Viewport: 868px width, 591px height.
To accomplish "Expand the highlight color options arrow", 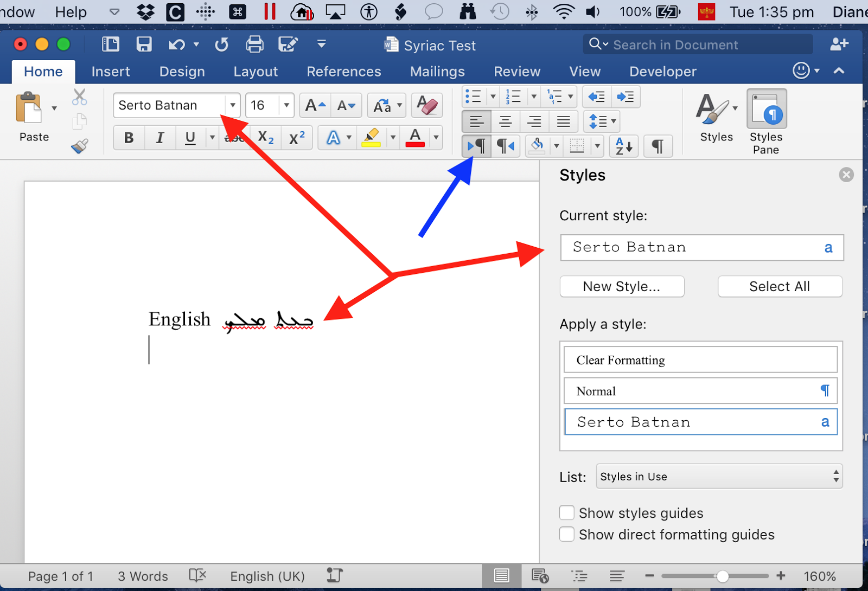I will (393, 138).
